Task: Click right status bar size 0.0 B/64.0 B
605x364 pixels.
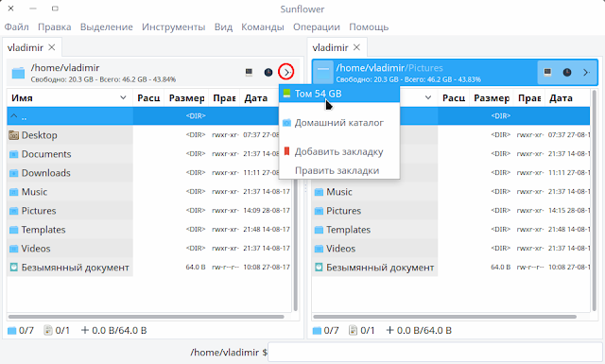Action: (419, 330)
